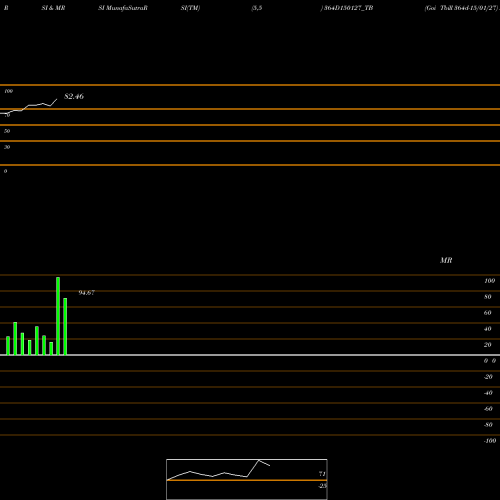Click the last green bar beside 94.67

point(65,327)
